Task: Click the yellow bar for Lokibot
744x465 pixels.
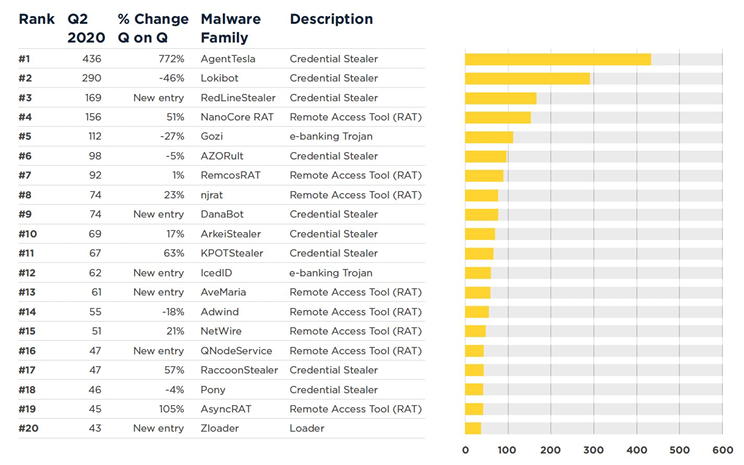Action: 527,78
